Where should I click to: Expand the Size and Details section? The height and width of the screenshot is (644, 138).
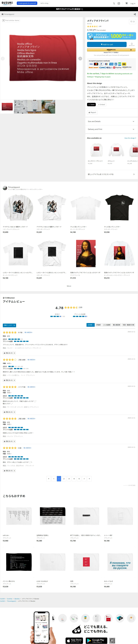tap(111, 122)
